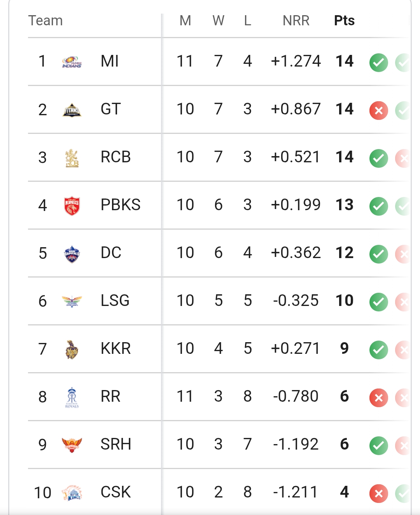Select the LSG team logo
The width and height of the screenshot is (420, 515).
72,301
